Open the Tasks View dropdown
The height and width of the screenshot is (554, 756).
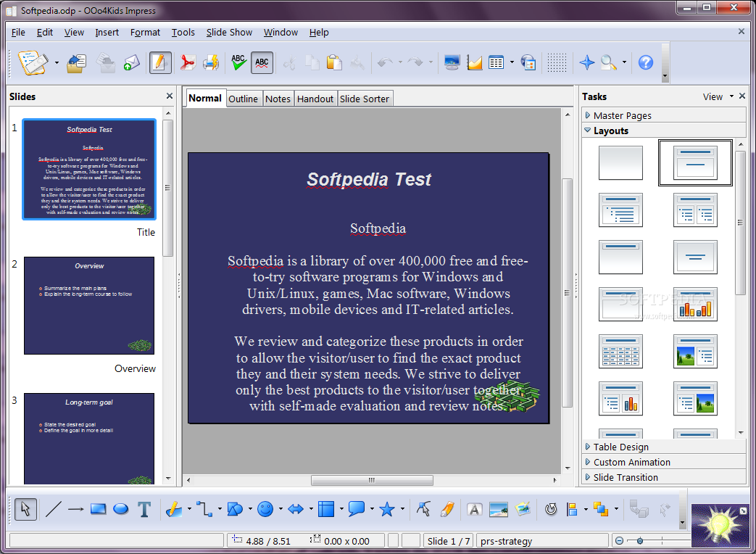(x=718, y=96)
